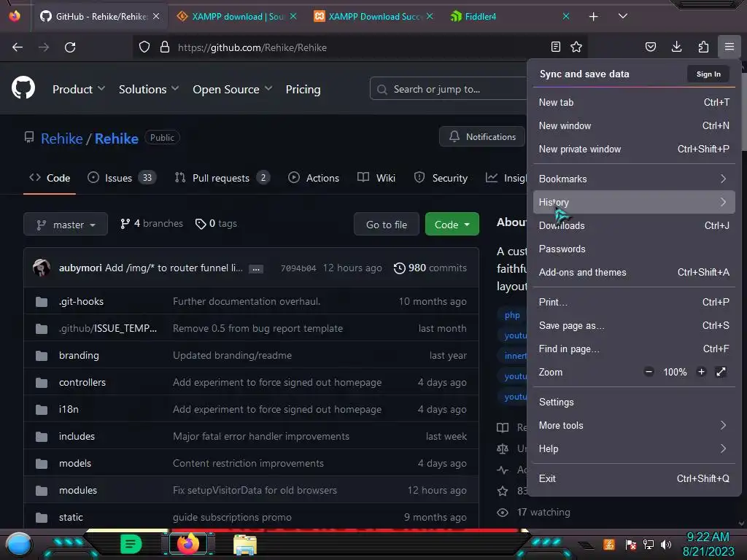Bookmark this page with the star icon

[576, 47]
